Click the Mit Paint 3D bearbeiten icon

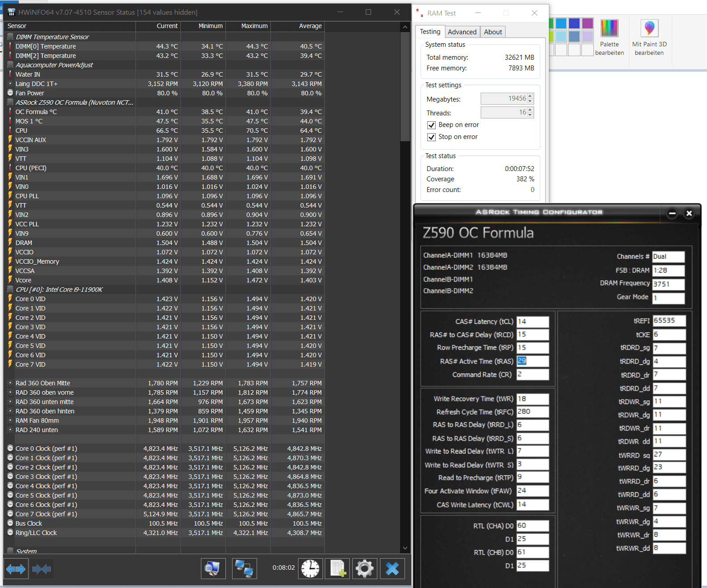pyautogui.click(x=649, y=28)
